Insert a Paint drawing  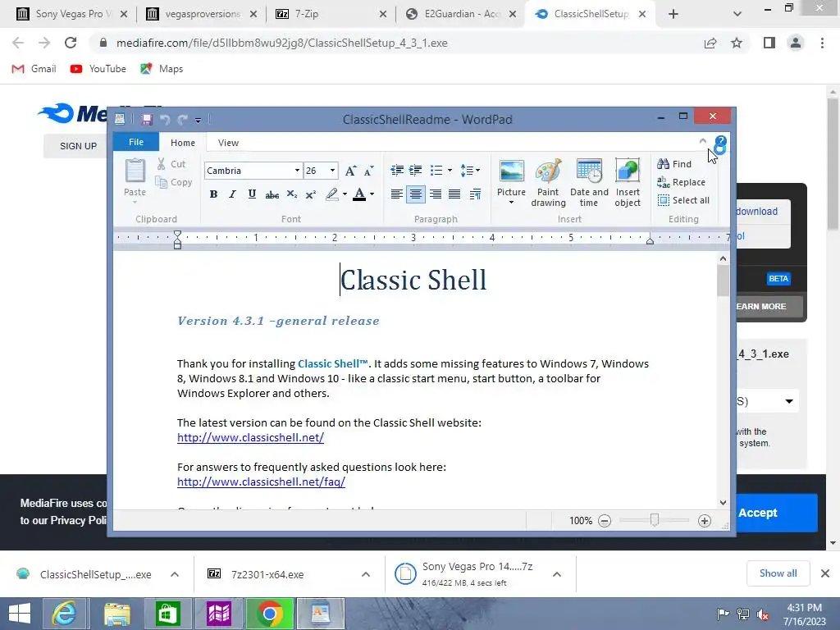pyautogui.click(x=548, y=183)
